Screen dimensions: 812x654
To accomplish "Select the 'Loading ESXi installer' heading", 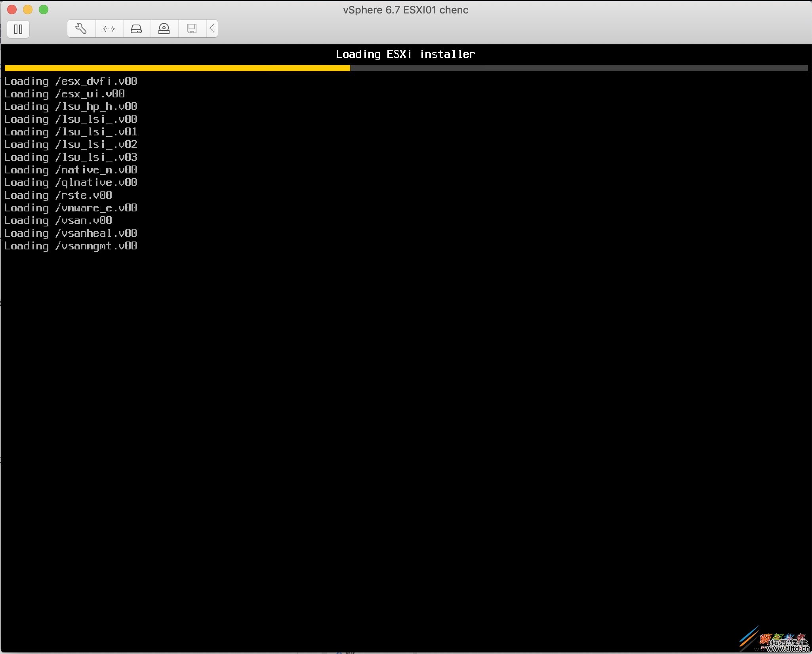I will coord(405,54).
